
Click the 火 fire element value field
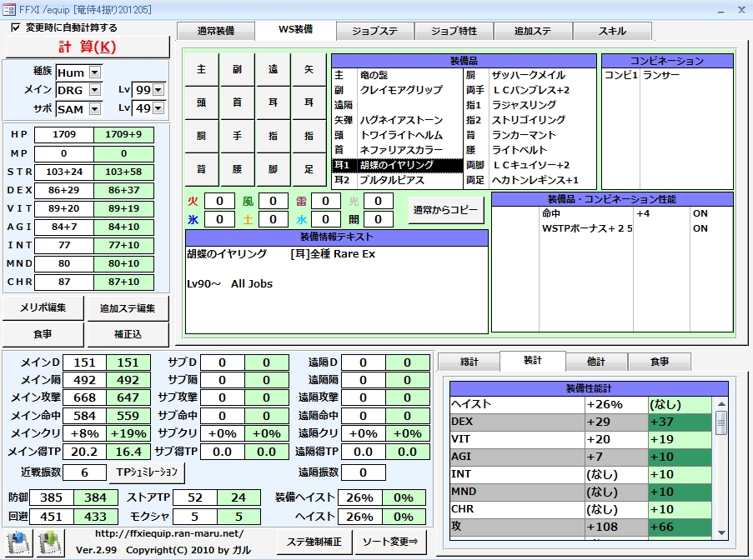tap(219, 201)
